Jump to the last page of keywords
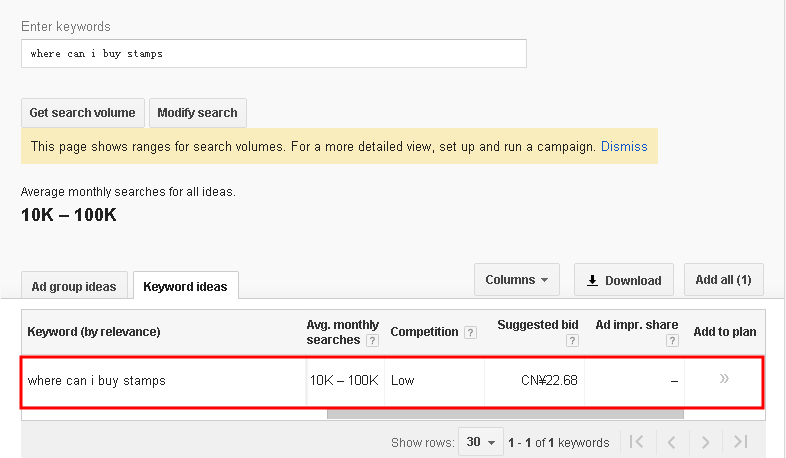 point(740,442)
